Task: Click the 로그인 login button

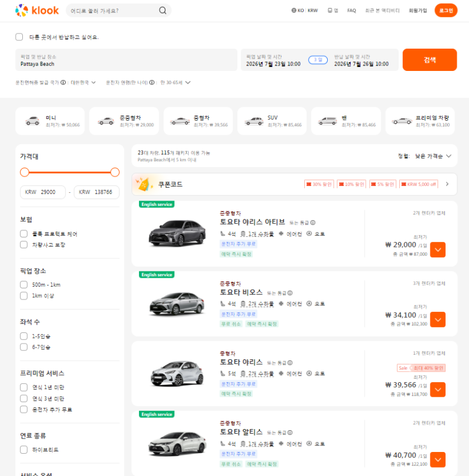Action: click(446, 11)
